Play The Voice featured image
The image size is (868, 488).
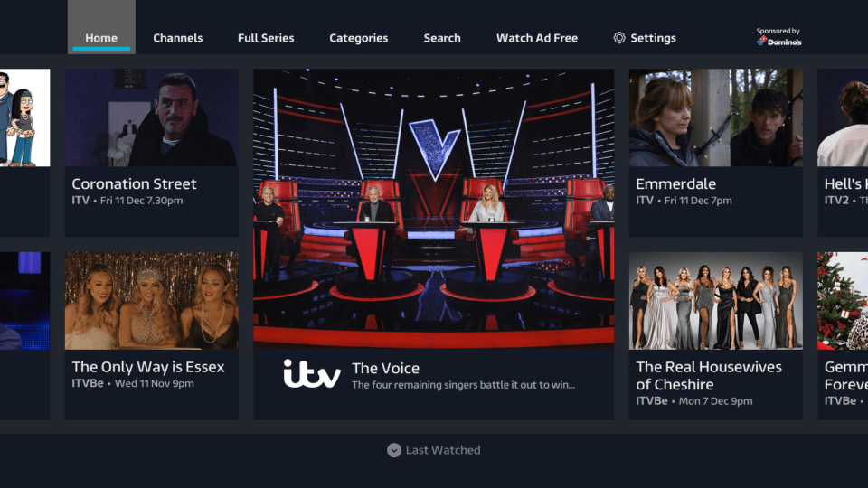pos(433,209)
